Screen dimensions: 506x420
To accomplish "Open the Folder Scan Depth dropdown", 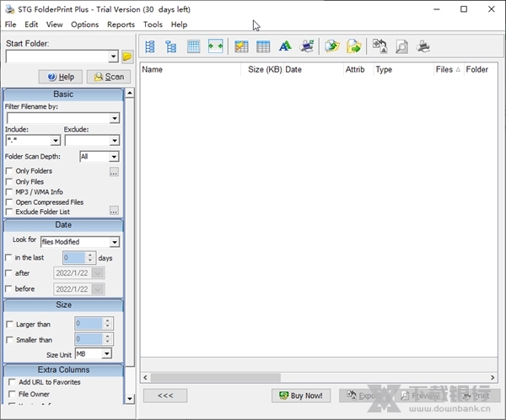I will tap(114, 157).
